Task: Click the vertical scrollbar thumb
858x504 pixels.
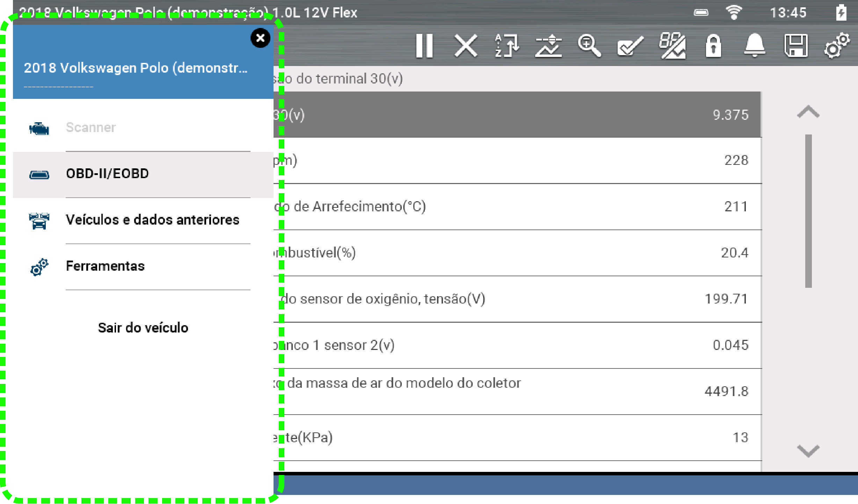Action: 808,211
